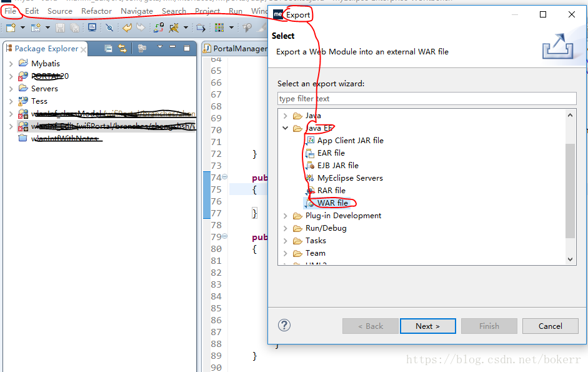Viewport: 588px width, 372px height.
Task: Open the Edit menu
Action: click(x=32, y=11)
